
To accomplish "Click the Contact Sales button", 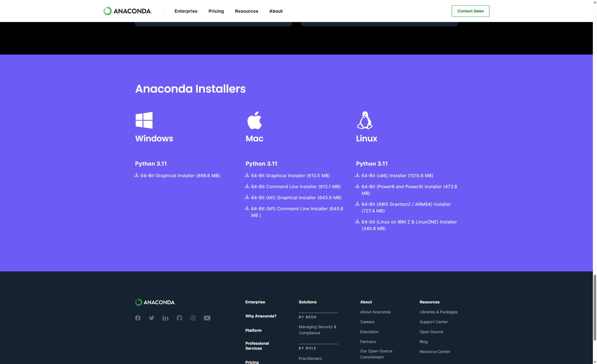I will (470, 11).
